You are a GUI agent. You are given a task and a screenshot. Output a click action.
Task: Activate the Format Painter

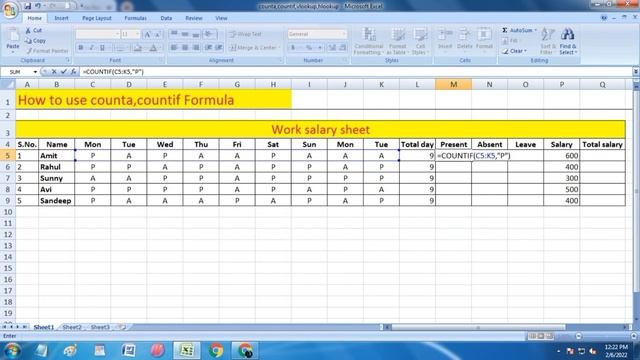tap(47, 51)
